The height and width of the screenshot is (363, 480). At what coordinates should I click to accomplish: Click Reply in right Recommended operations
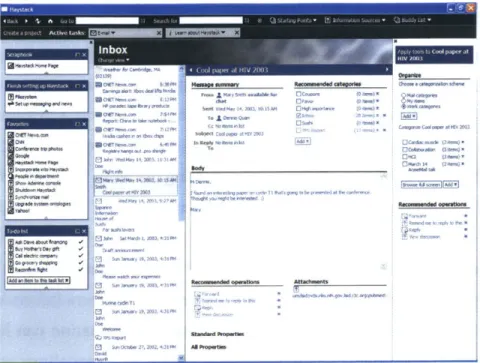click(415, 230)
